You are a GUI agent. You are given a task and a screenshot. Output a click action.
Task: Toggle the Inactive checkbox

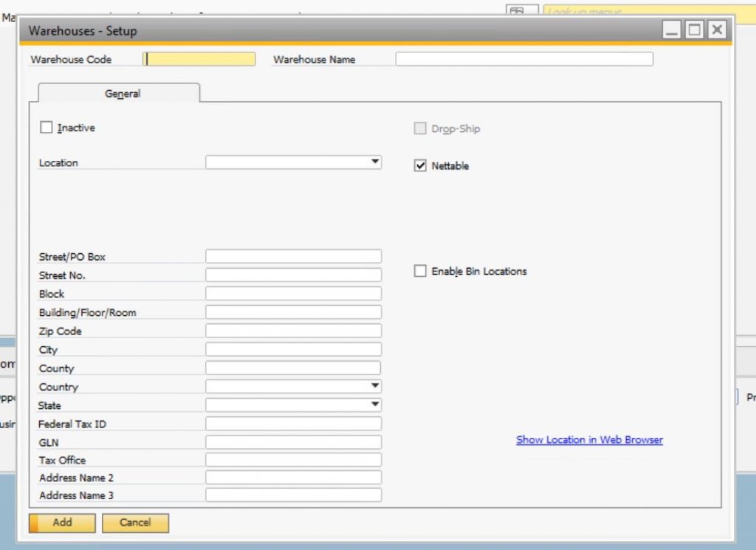pos(47,127)
